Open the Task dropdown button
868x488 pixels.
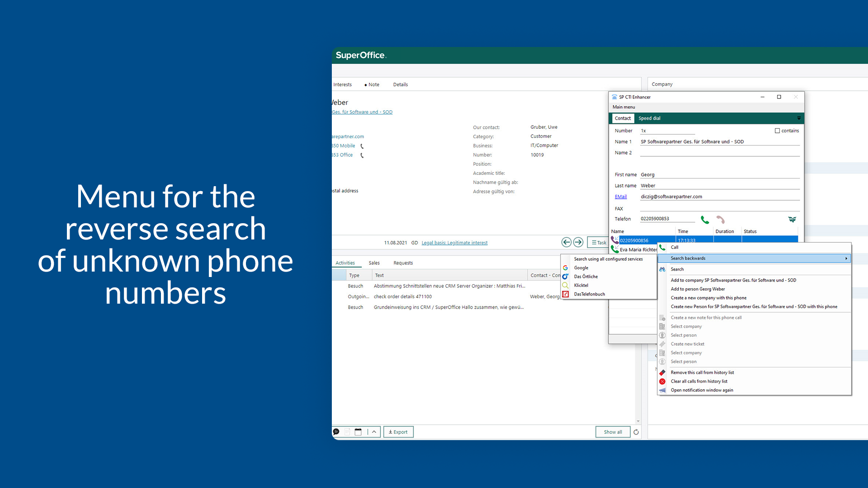(599, 243)
